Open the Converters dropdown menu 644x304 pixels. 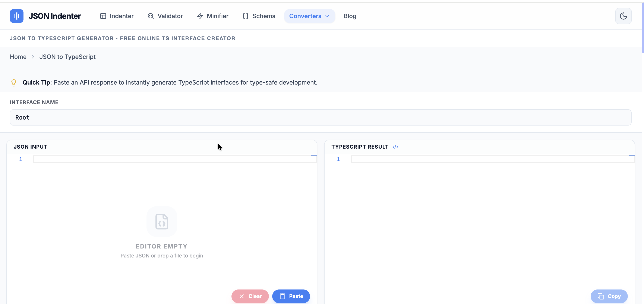[309, 16]
